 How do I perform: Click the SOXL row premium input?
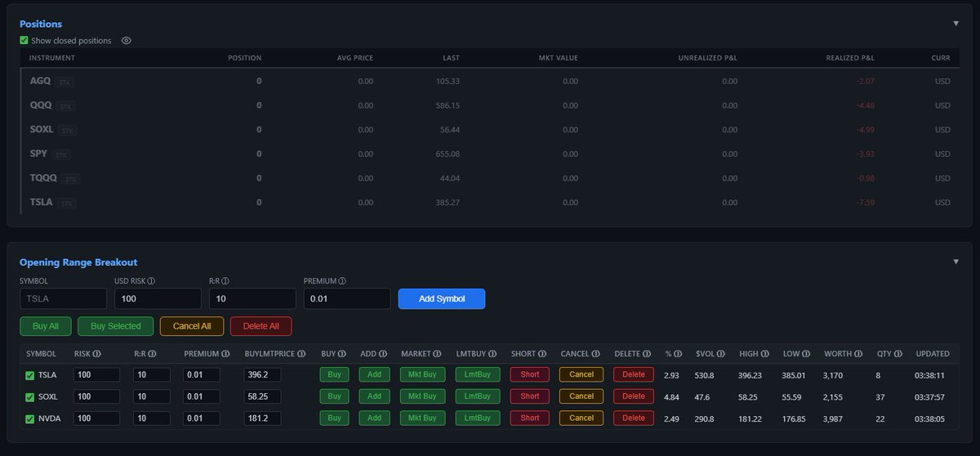[x=202, y=396]
